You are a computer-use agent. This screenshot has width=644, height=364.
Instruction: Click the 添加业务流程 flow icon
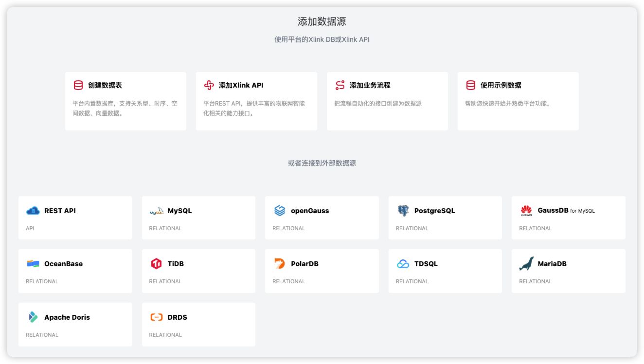pyautogui.click(x=340, y=85)
